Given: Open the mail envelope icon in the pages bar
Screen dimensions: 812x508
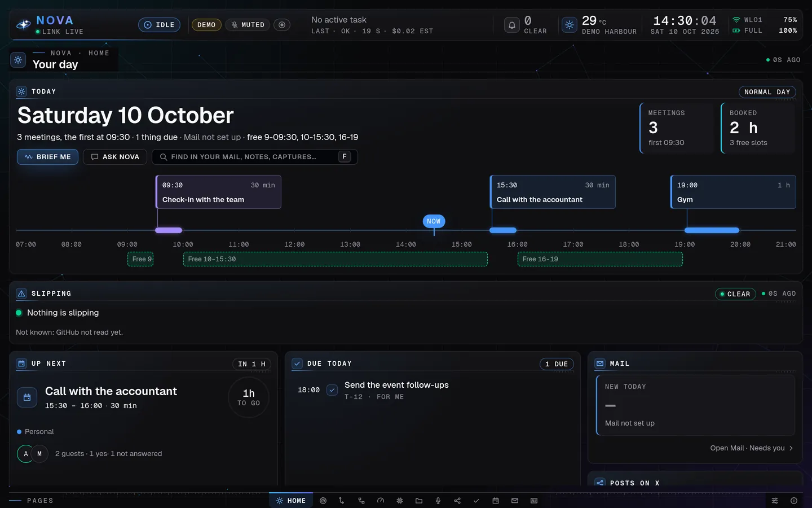Looking at the screenshot, I should [515, 501].
